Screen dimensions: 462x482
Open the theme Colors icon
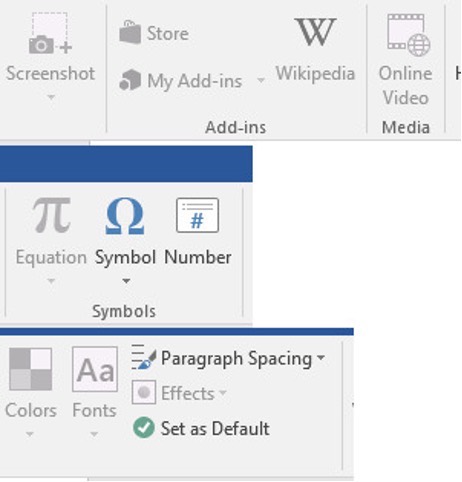click(31, 369)
